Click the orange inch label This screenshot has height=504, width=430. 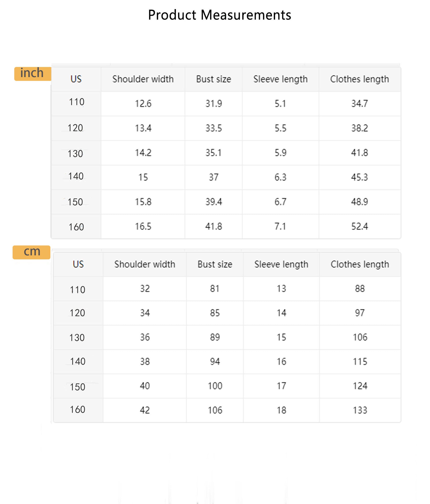[32, 74]
